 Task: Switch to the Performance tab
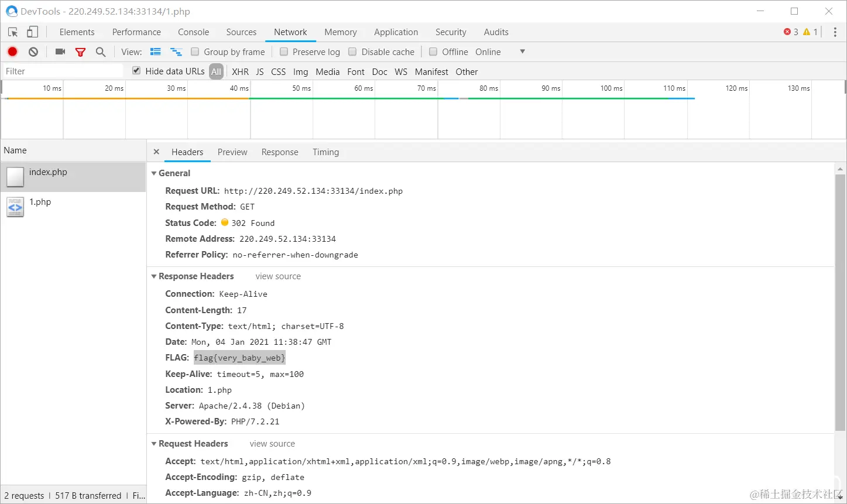(x=136, y=32)
